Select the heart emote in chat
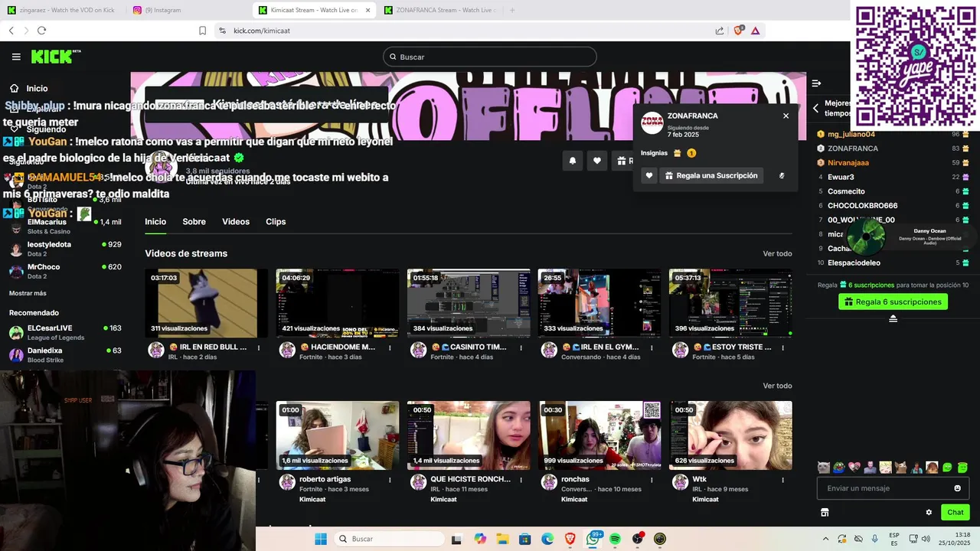Image resolution: width=980 pixels, height=551 pixels. [854, 468]
